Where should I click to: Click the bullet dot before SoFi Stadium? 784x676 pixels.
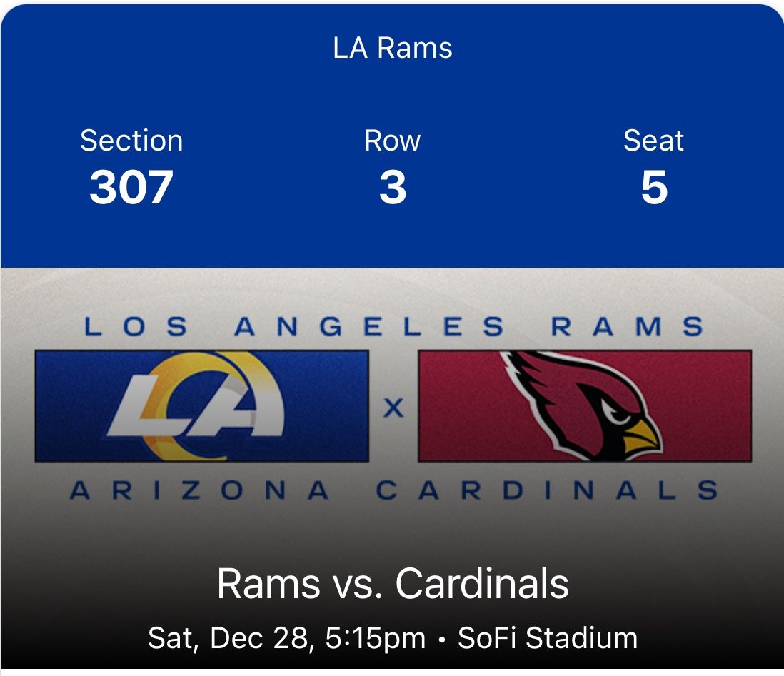click(x=442, y=638)
